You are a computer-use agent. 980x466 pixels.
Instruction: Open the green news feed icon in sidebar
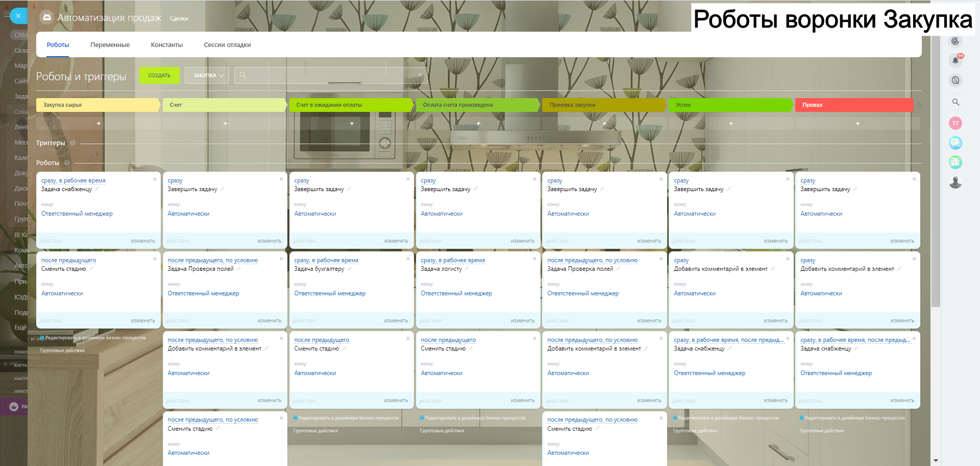pos(955,162)
